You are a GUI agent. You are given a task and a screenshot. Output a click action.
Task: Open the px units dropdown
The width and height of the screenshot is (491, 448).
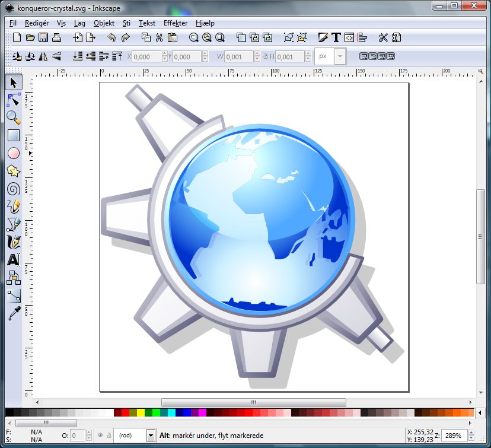340,57
